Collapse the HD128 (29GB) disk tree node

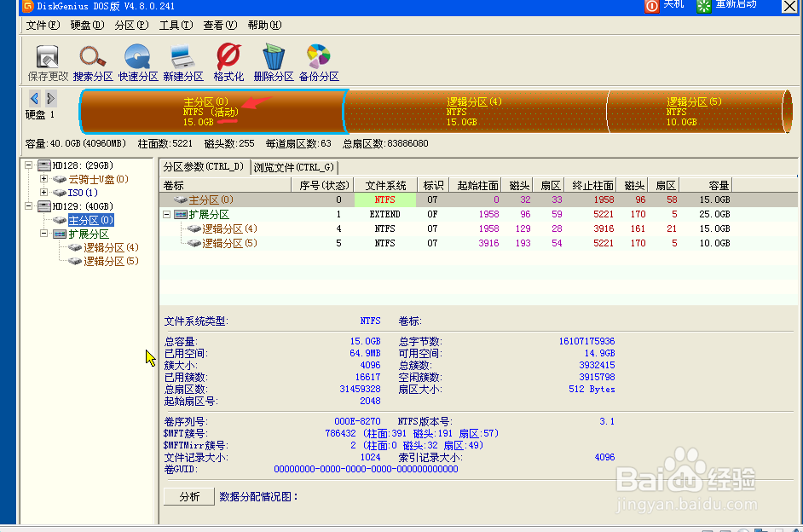pos(29,165)
